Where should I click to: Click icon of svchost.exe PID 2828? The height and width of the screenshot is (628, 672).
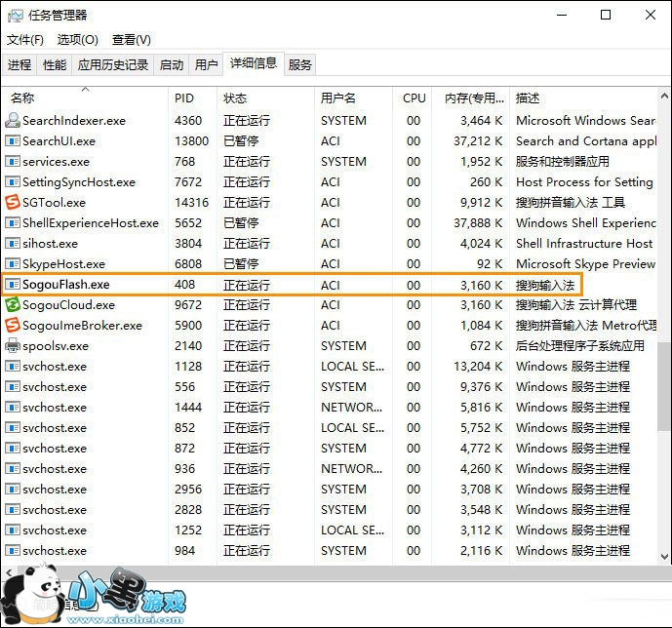point(13,510)
